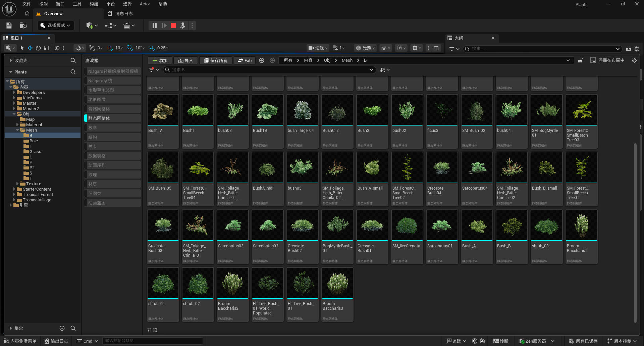
Task: Toggle the Niagara系统 filter
Action: (x=112, y=81)
